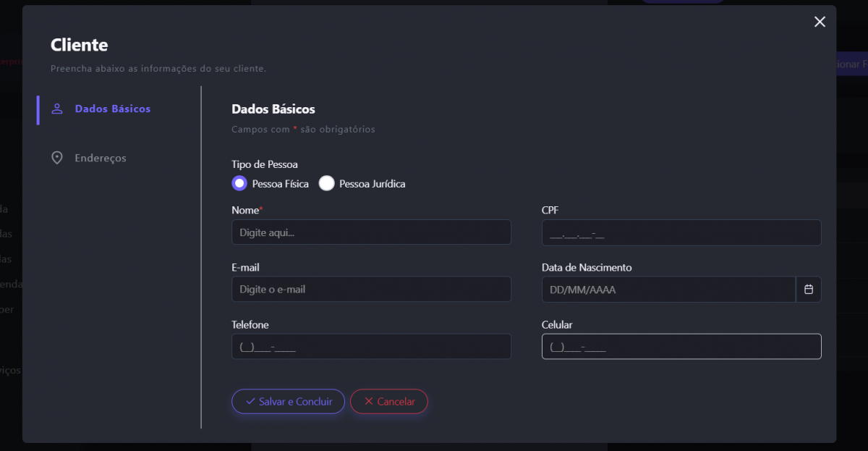This screenshot has width=868, height=451.
Task: Click the Tipo de Pessoa label
Action: tap(264, 164)
